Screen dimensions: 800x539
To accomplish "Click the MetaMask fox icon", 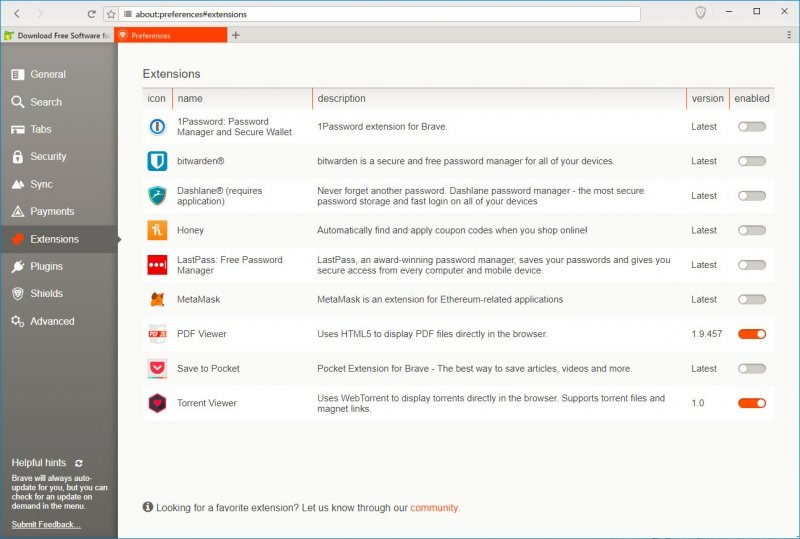I will pos(157,299).
